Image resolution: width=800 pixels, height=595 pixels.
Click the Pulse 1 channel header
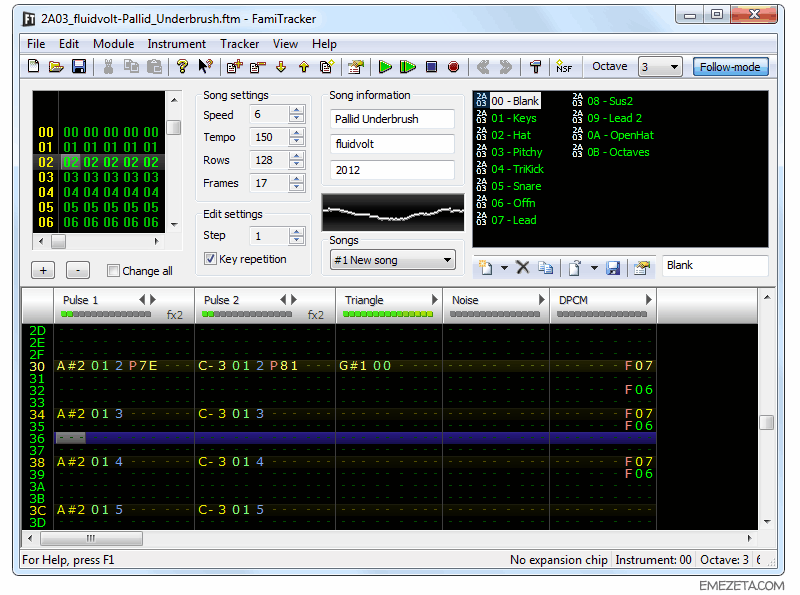(x=124, y=305)
